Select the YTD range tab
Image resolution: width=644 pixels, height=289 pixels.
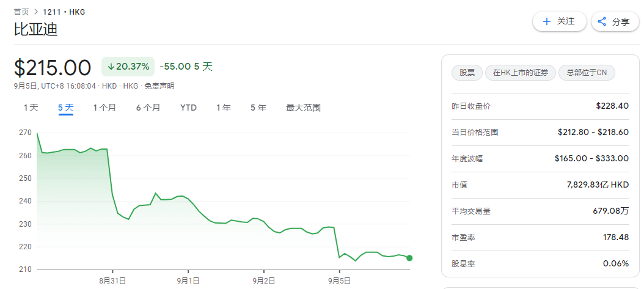pos(189,108)
